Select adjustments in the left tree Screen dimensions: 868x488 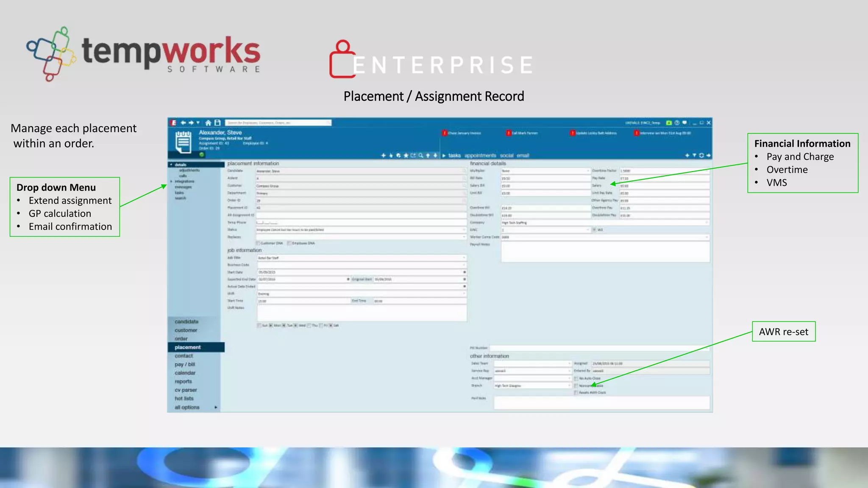189,170
